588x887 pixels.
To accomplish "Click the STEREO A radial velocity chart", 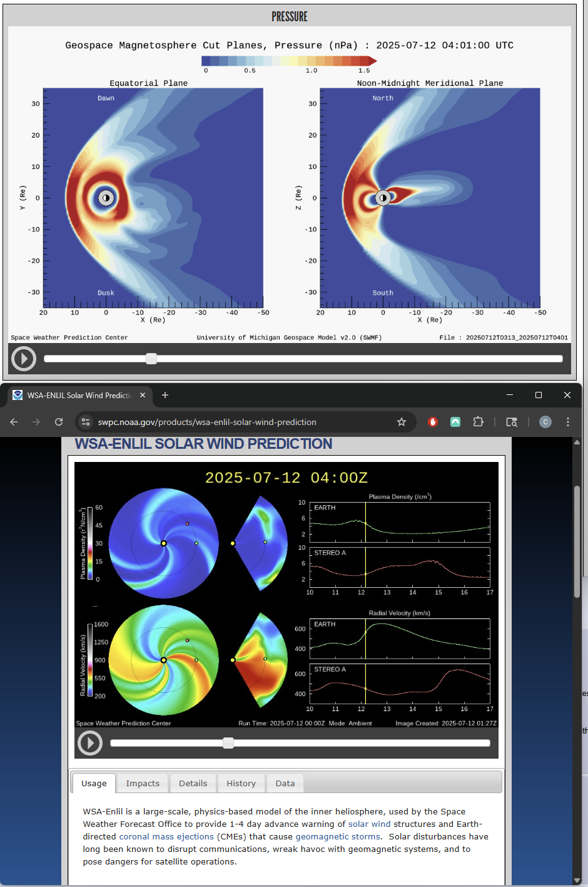I will point(400,684).
